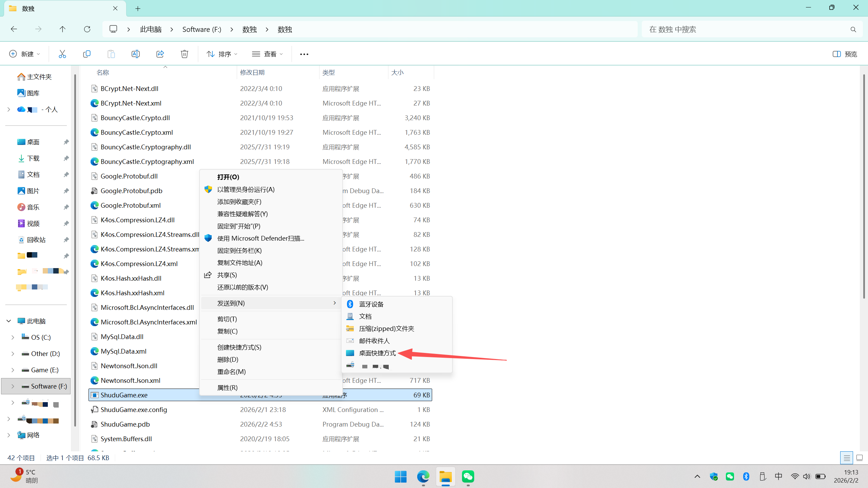The width and height of the screenshot is (868, 488).
Task: Click the Cut scissors icon in toolbar
Action: click(x=62, y=54)
